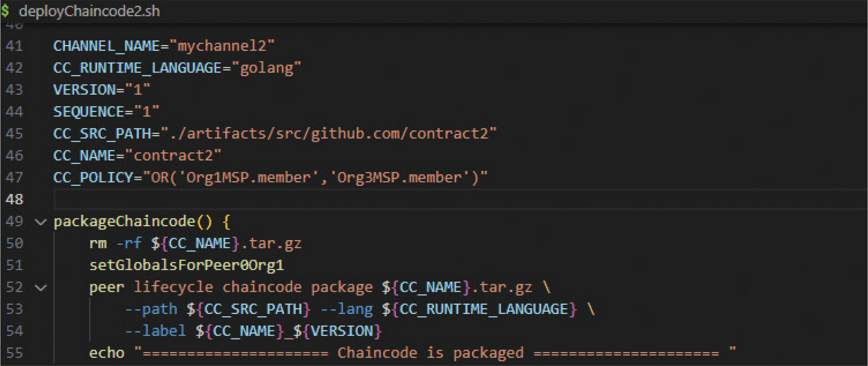Click the SEQUENCE variable on line 44

(89, 112)
